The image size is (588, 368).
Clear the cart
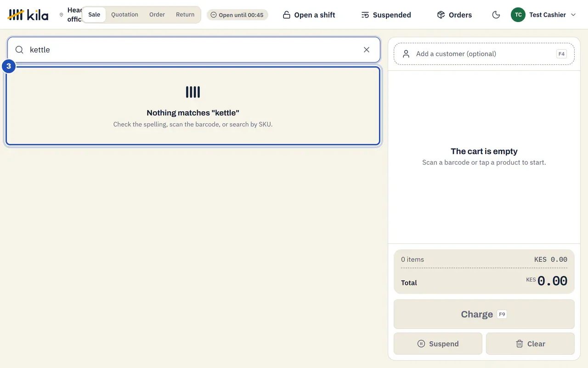click(530, 344)
